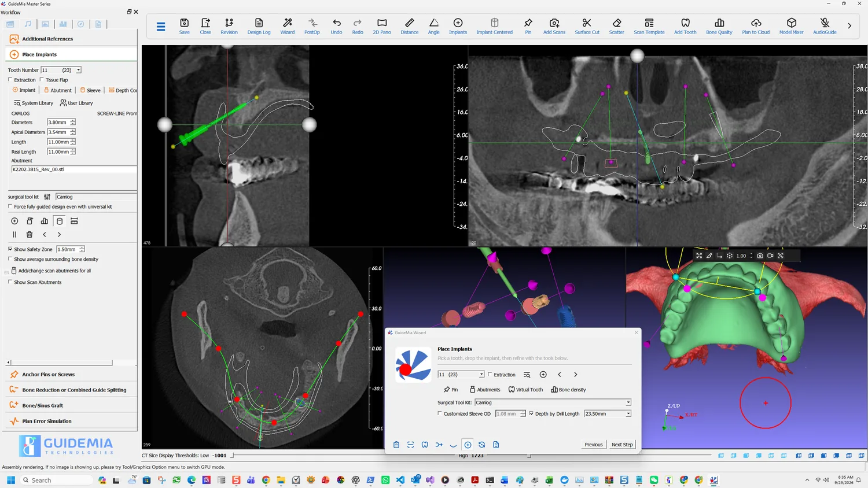Viewport: 868px width, 488px height.
Task: Open the 2D Pano view tool
Action: (x=382, y=26)
